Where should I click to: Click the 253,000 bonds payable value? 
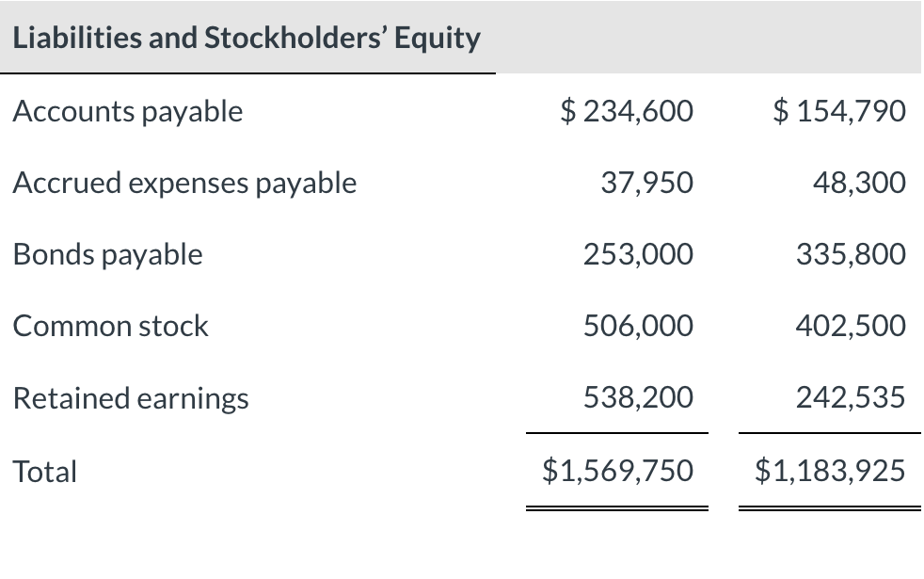(638, 254)
